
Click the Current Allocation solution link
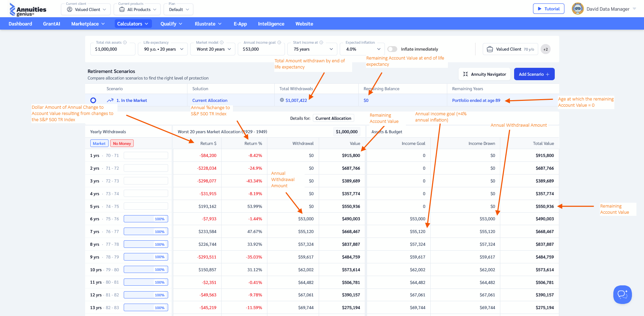click(x=210, y=101)
